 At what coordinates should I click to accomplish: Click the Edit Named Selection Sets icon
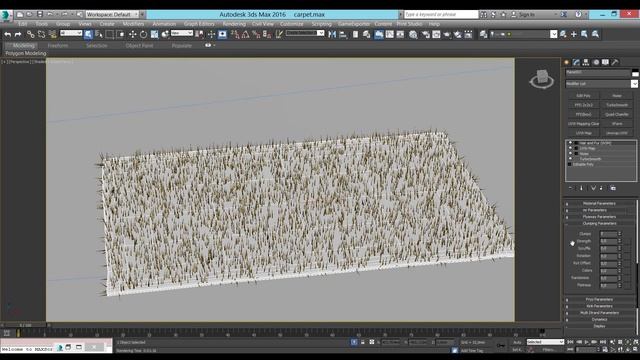[x=279, y=35]
